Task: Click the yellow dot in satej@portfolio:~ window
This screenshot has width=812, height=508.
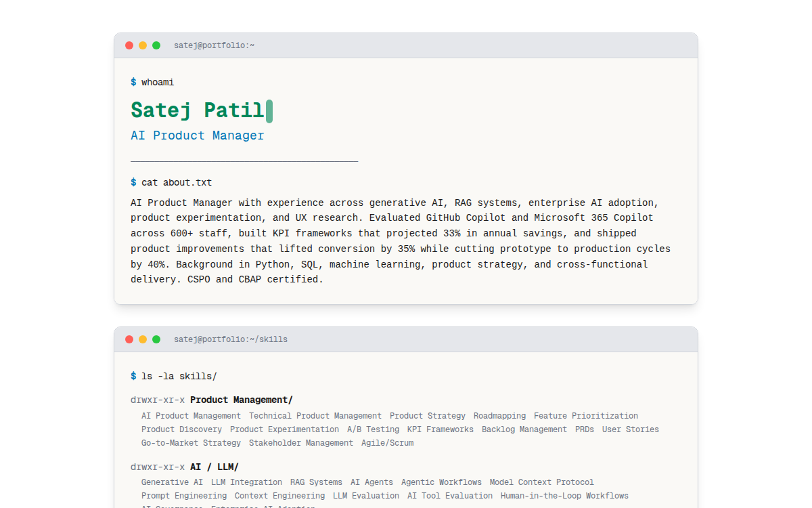Action: click(x=143, y=45)
